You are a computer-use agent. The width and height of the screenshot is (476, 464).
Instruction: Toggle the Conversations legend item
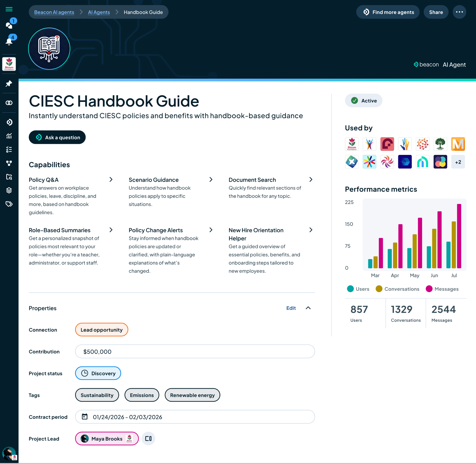point(397,289)
